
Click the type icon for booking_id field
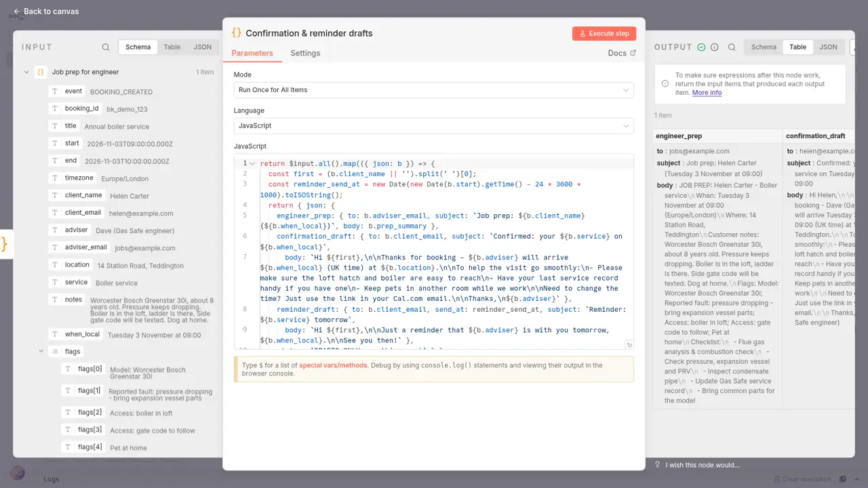pyautogui.click(x=55, y=108)
